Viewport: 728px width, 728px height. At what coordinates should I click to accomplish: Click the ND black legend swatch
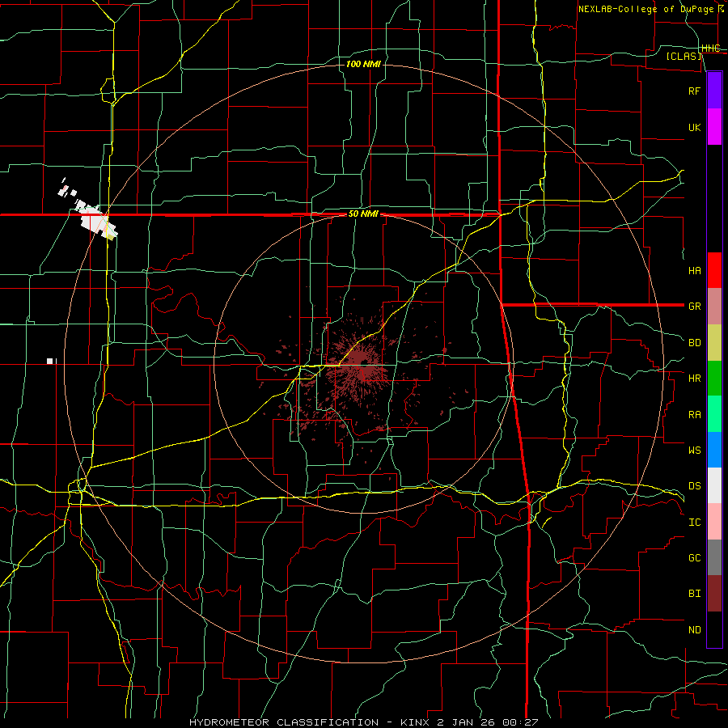[x=714, y=629]
